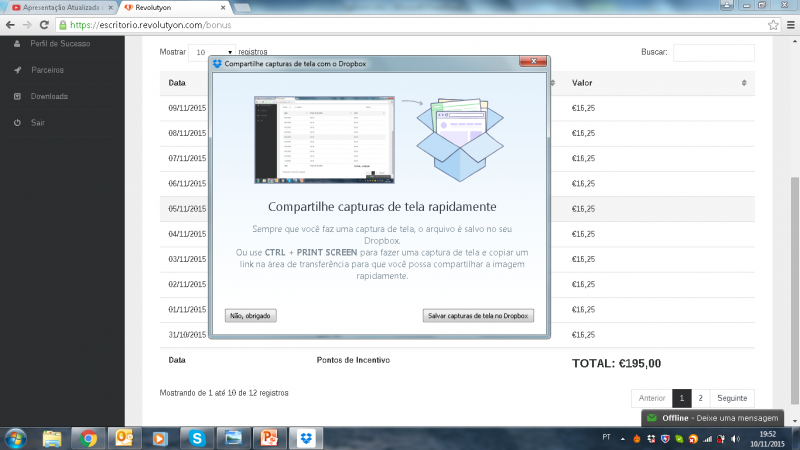Open Skype from the taskbar
Image resolution: width=800 pixels, height=450 pixels.
click(197, 439)
